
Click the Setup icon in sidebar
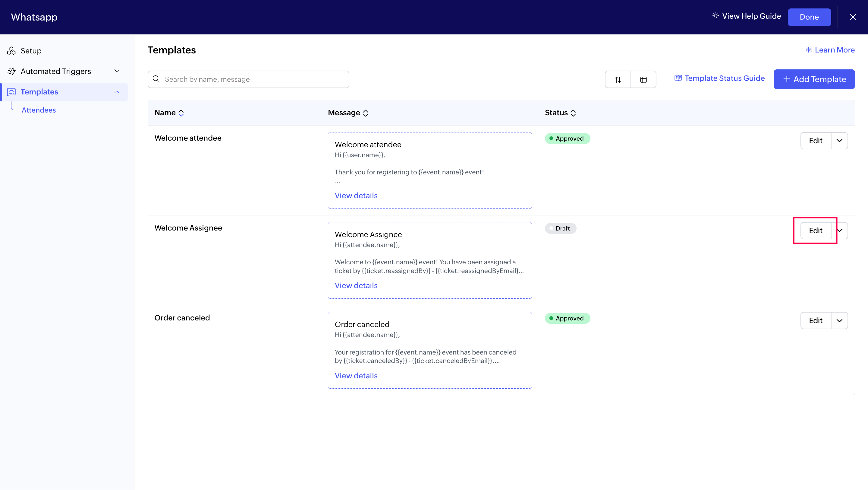(11, 51)
